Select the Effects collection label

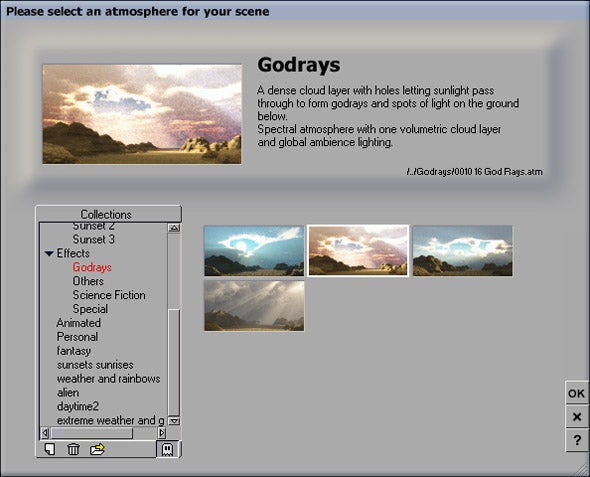tap(73, 253)
